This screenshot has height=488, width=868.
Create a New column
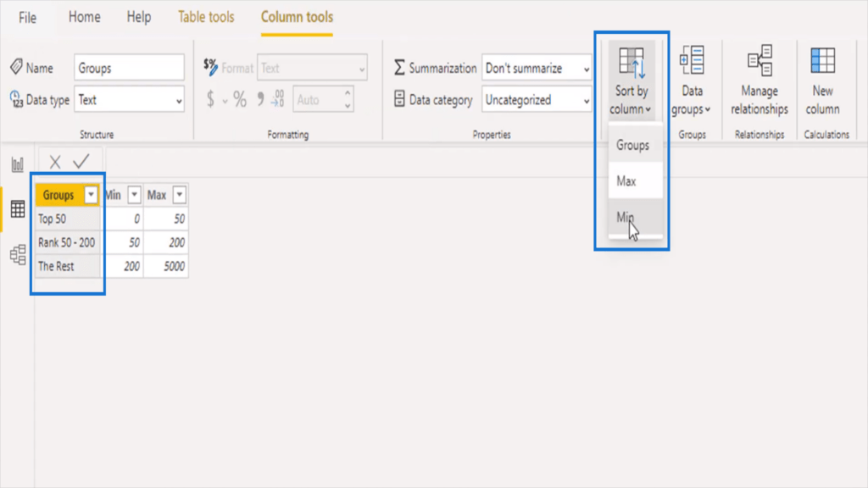coord(822,80)
